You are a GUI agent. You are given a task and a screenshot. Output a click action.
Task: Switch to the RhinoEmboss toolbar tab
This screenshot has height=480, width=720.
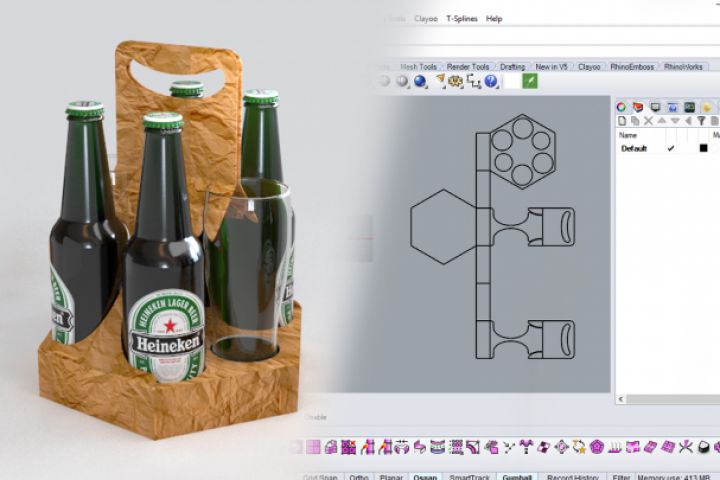coord(632,67)
